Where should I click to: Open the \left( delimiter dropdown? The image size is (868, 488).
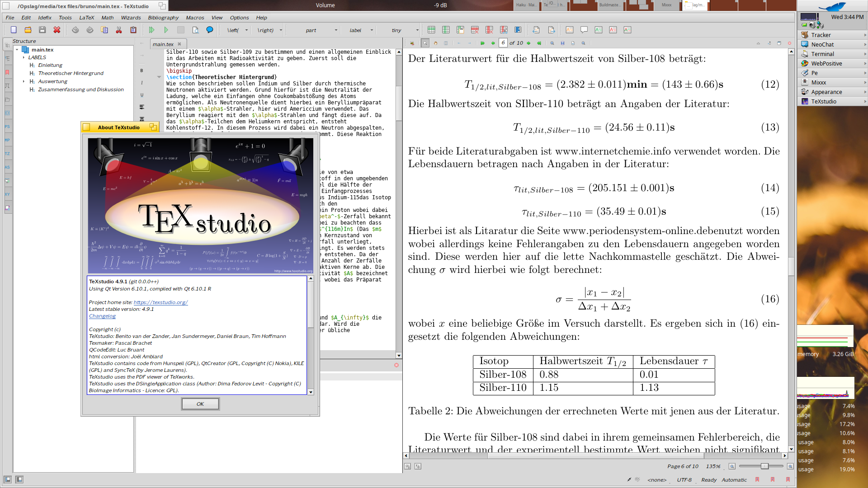tap(246, 30)
